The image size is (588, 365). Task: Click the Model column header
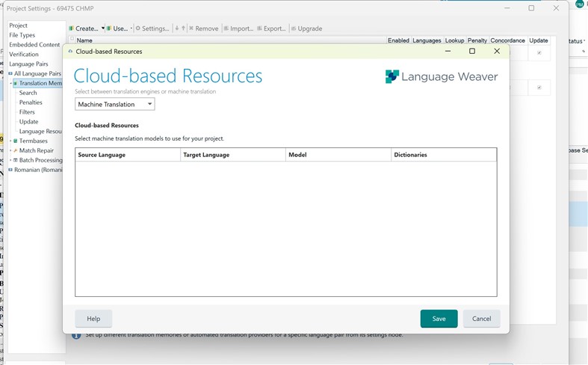338,155
